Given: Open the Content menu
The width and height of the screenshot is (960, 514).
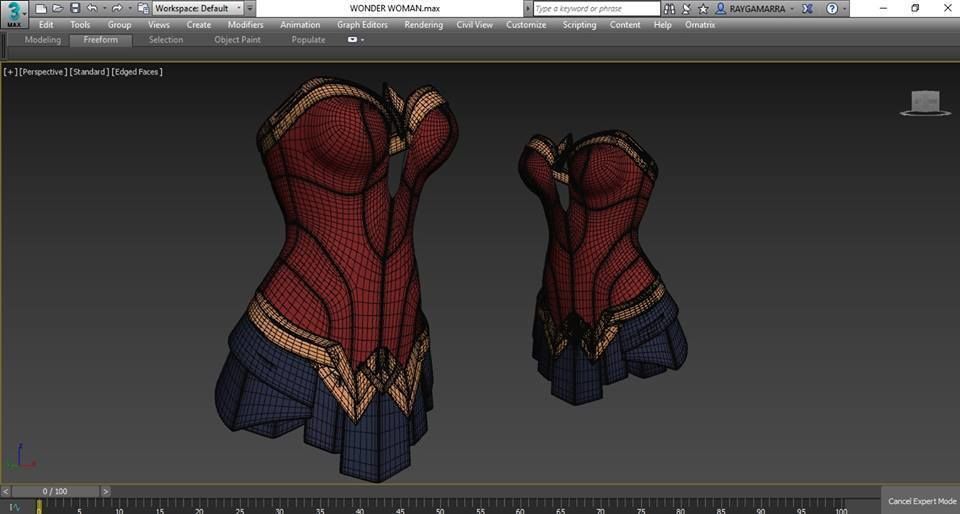Looking at the screenshot, I should [625, 24].
